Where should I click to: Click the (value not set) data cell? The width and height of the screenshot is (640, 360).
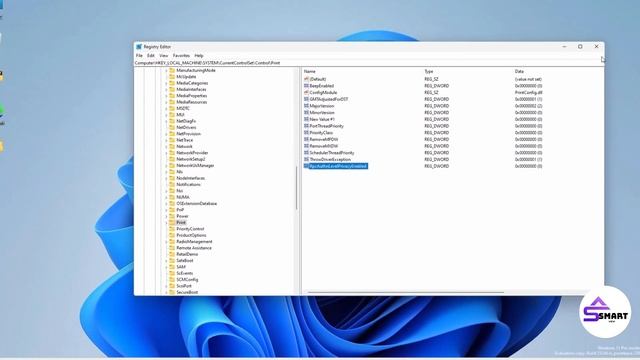click(528, 79)
